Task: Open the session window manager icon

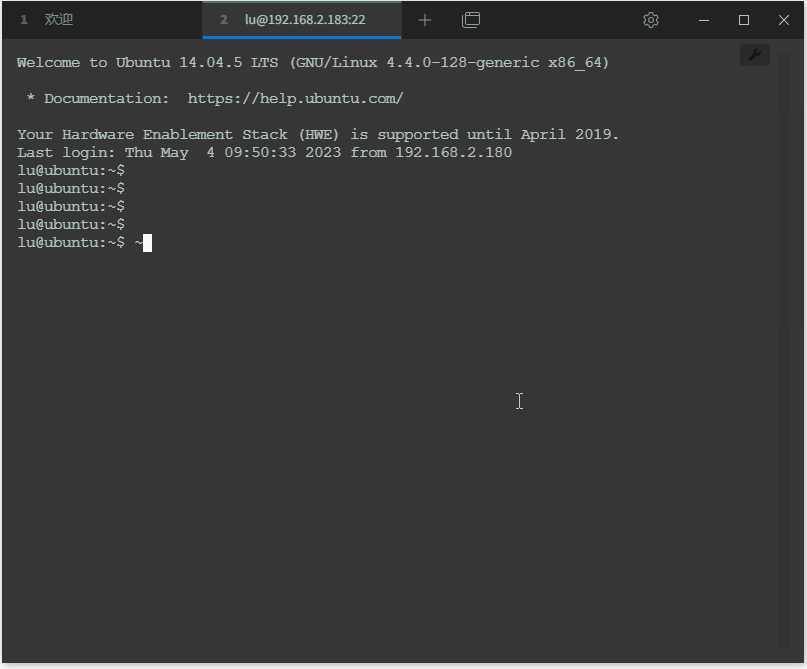Action: click(471, 20)
